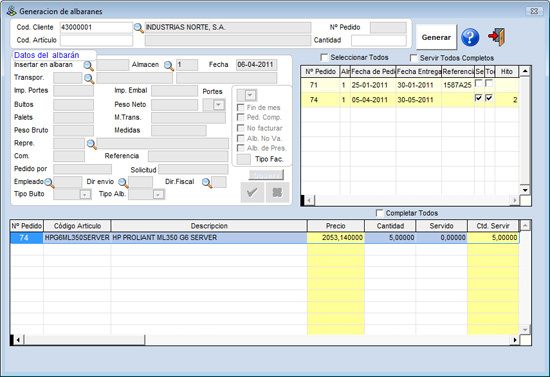Click Servido cell 0,00000
This screenshot has width=550, height=377.
442,238
